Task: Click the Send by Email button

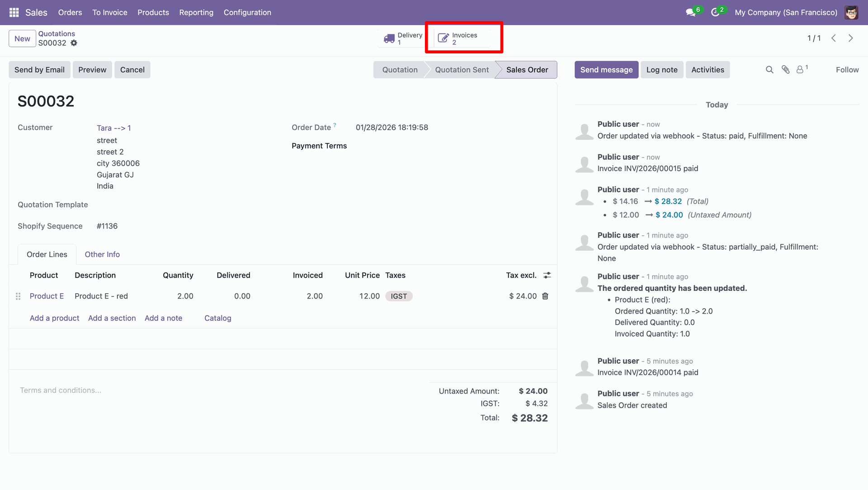Action: coord(39,70)
